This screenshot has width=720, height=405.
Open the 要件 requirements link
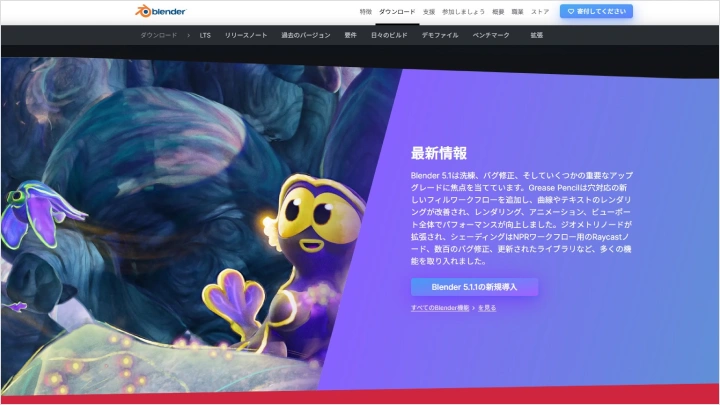350,35
